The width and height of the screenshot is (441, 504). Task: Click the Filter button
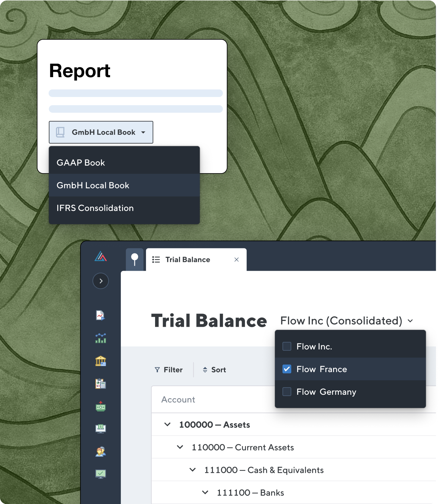pos(169,370)
